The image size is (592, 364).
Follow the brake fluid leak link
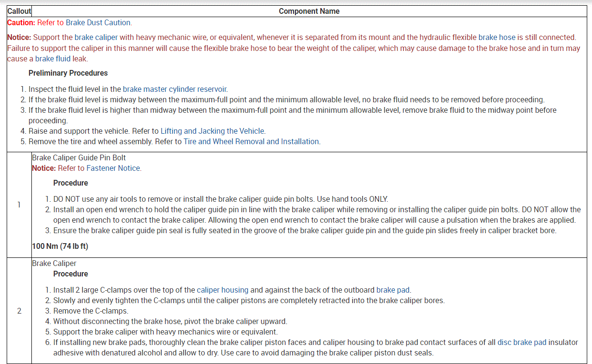point(61,59)
